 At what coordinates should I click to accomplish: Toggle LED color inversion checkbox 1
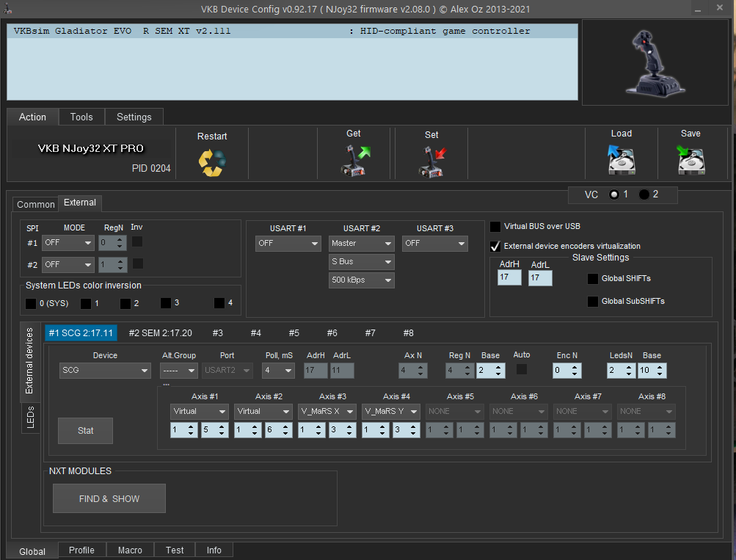(85, 304)
